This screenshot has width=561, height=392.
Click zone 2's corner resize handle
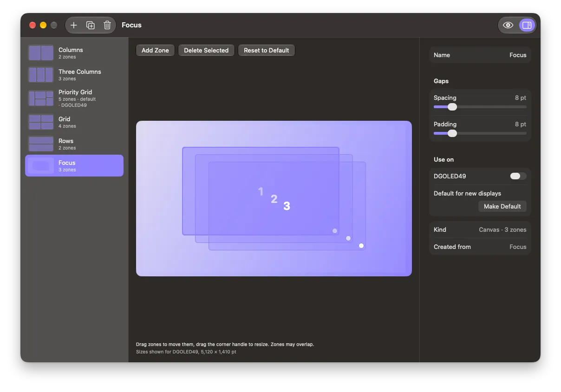348,238
